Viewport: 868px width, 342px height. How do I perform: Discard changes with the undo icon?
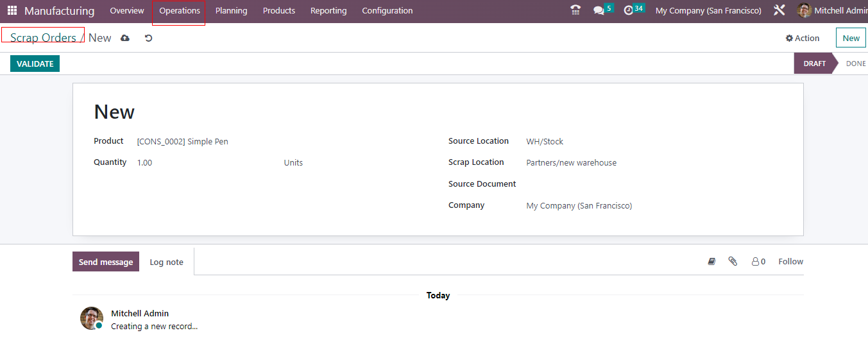tap(148, 38)
